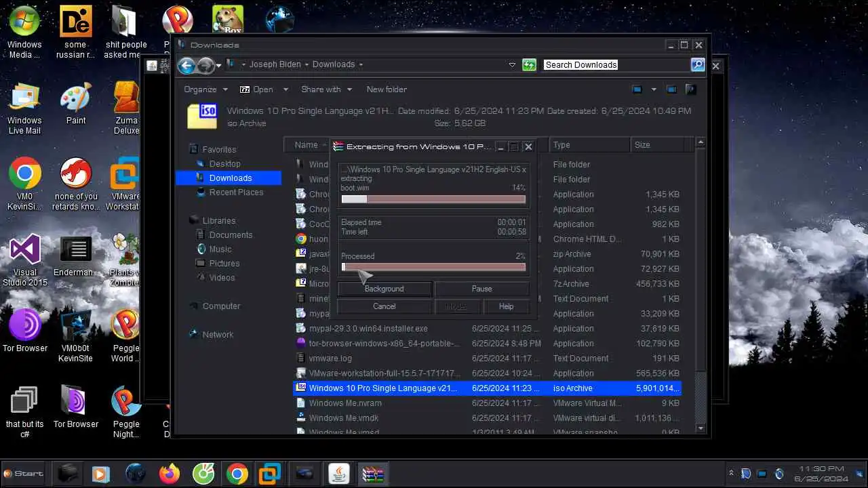Sort by the Type column header
This screenshot has width=868, height=488.
pos(589,145)
